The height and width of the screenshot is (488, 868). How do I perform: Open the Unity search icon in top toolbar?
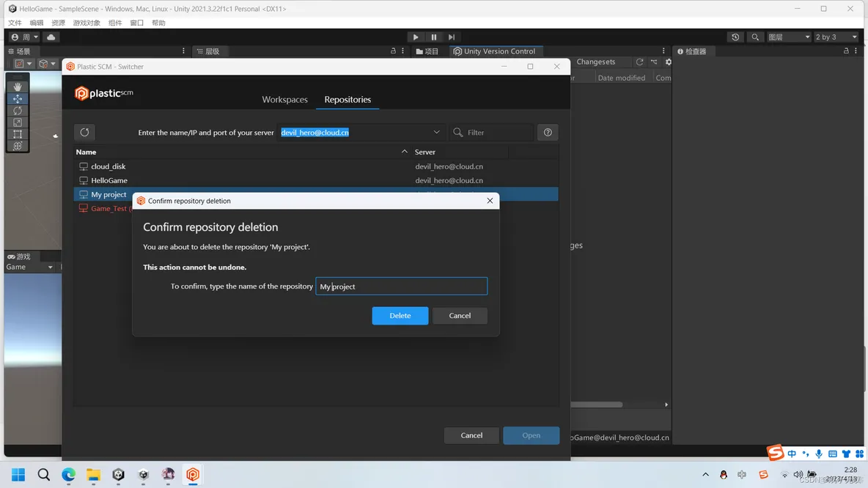[755, 37]
